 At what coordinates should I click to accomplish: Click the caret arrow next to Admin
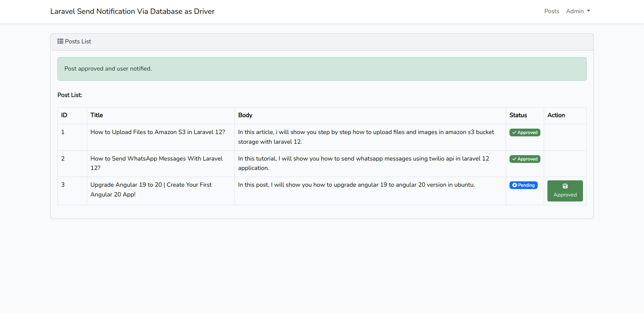coord(588,11)
